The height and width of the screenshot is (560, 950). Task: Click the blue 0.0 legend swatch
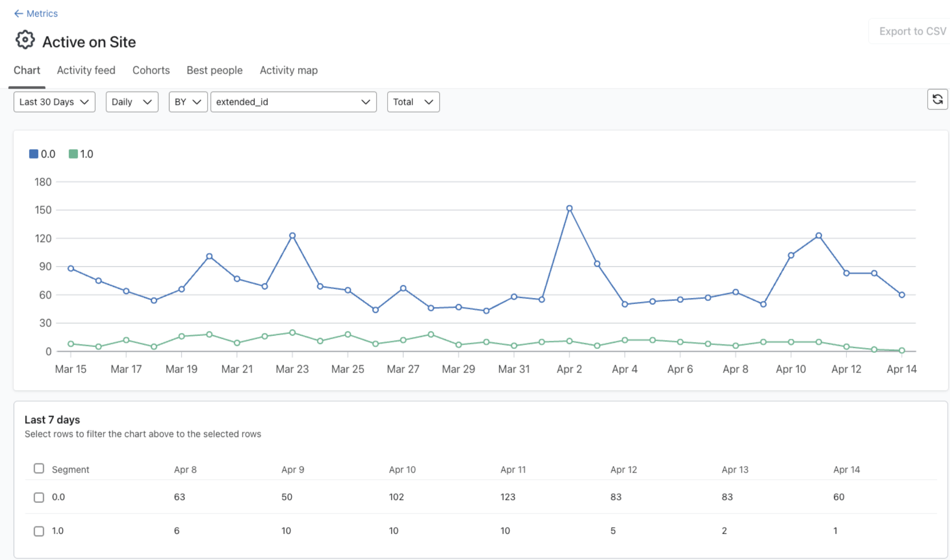pyautogui.click(x=33, y=154)
